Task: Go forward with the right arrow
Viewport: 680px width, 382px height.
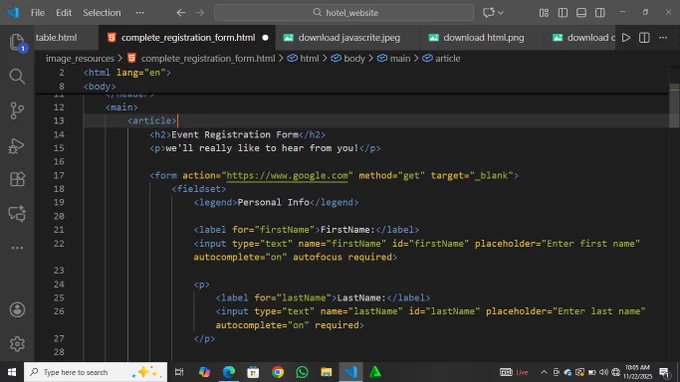Action: 199,13
